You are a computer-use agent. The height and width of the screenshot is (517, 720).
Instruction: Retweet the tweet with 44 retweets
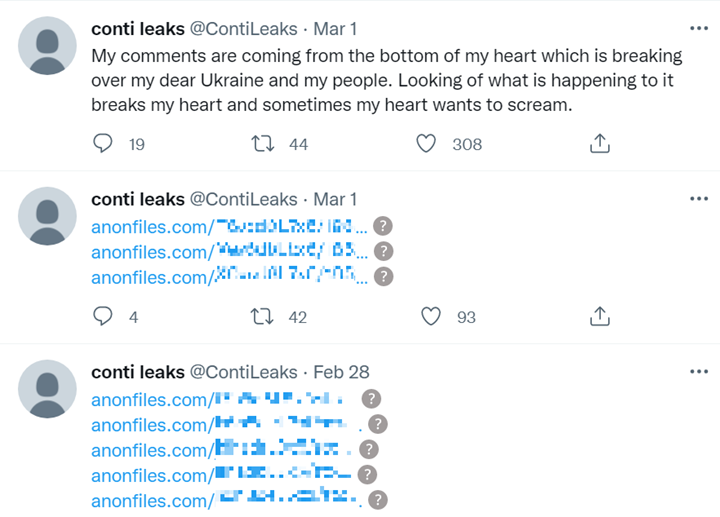(263, 144)
